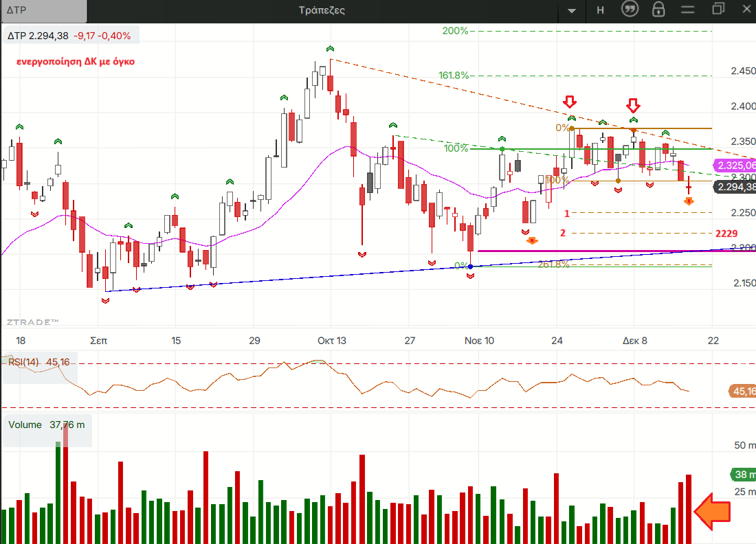Click the orange down-arrow signal below last candle
The width and height of the screenshot is (756, 544).
pyautogui.click(x=689, y=201)
